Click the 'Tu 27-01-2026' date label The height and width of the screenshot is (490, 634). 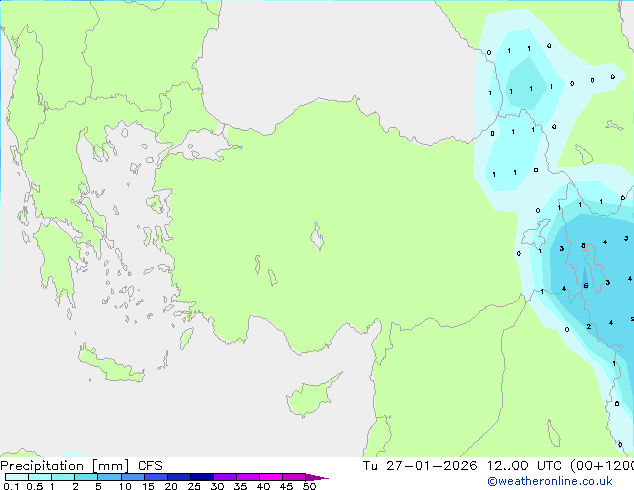pos(420,466)
